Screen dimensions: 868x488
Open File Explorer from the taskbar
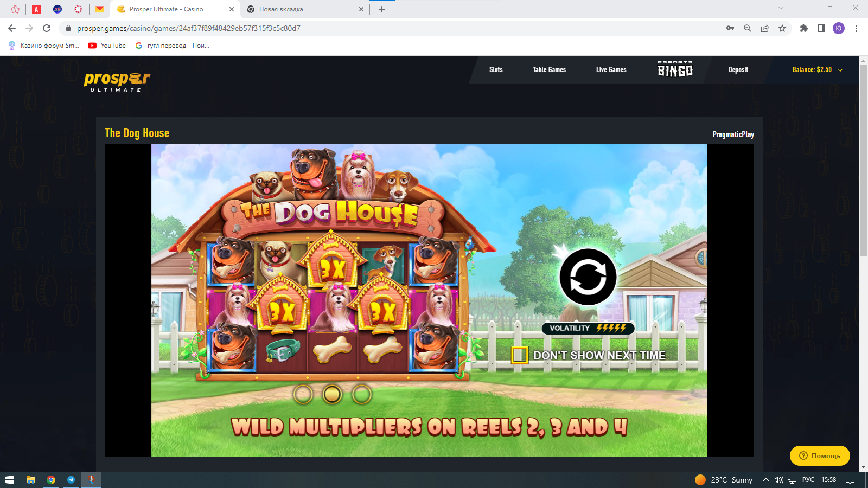pyautogui.click(x=31, y=480)
